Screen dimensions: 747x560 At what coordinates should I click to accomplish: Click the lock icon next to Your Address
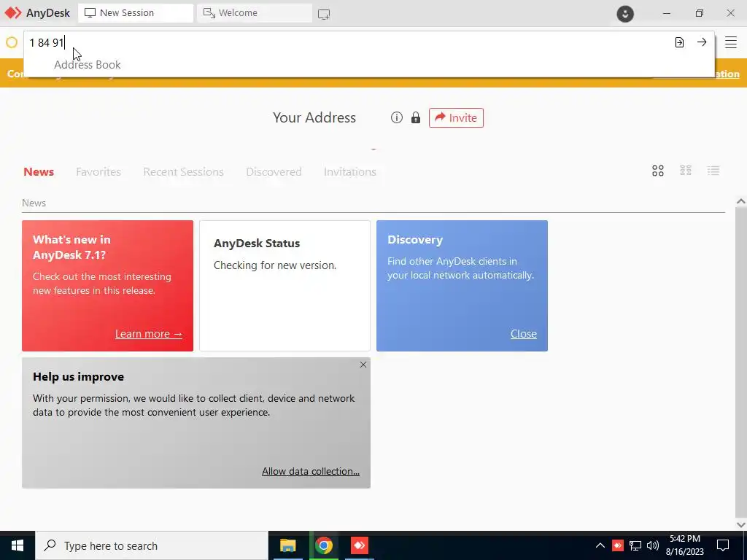pos(416,117)
